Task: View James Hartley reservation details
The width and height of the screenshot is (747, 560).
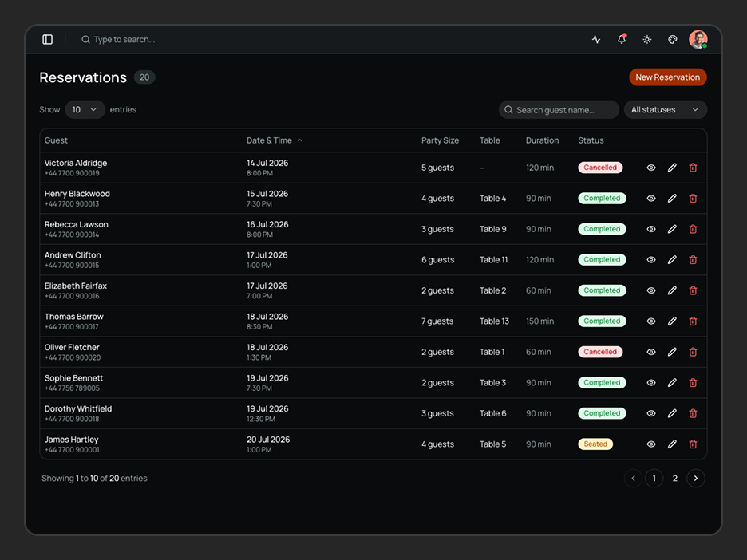Action: point(651,444)
